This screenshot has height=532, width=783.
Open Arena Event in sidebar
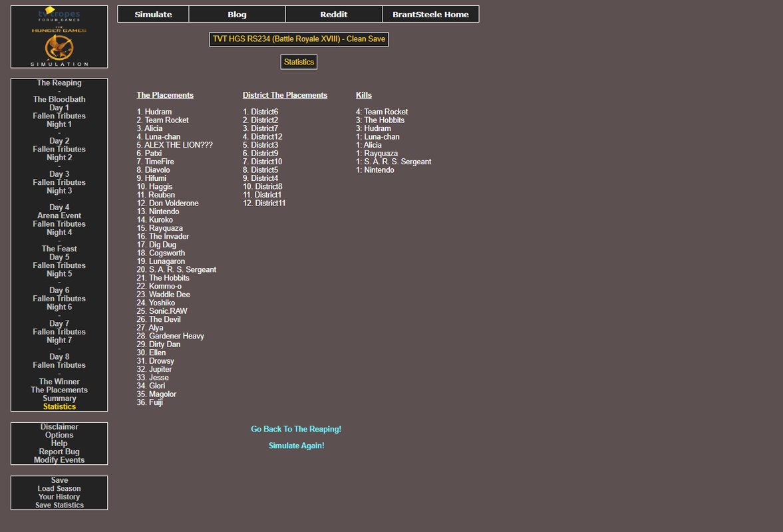click(59, 215)
